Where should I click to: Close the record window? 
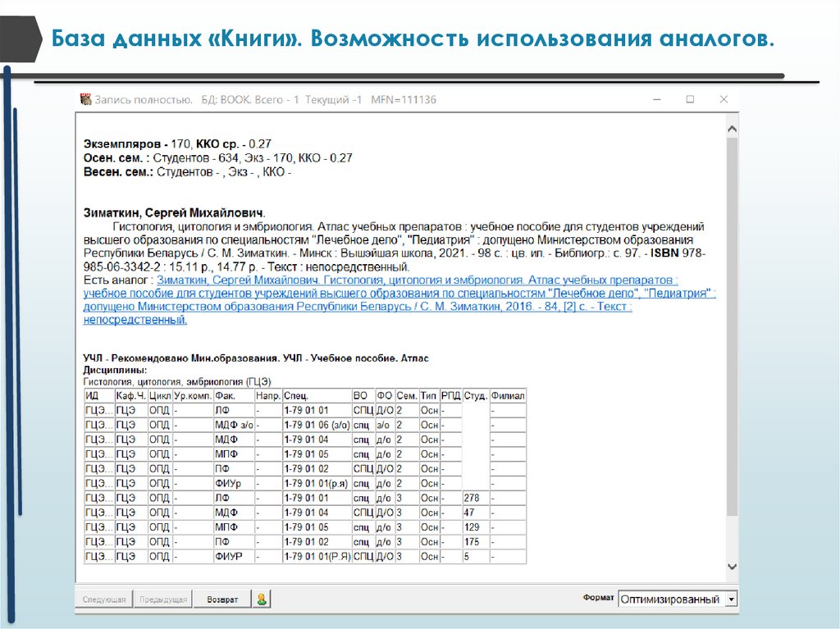(x=723, y=99)
